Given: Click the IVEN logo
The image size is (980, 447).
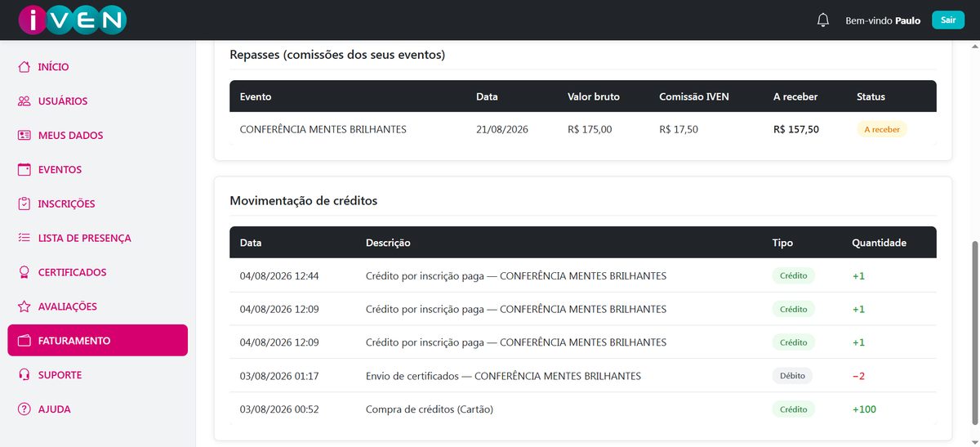Looking at the screenshot, I should click(x=73, y=20).
